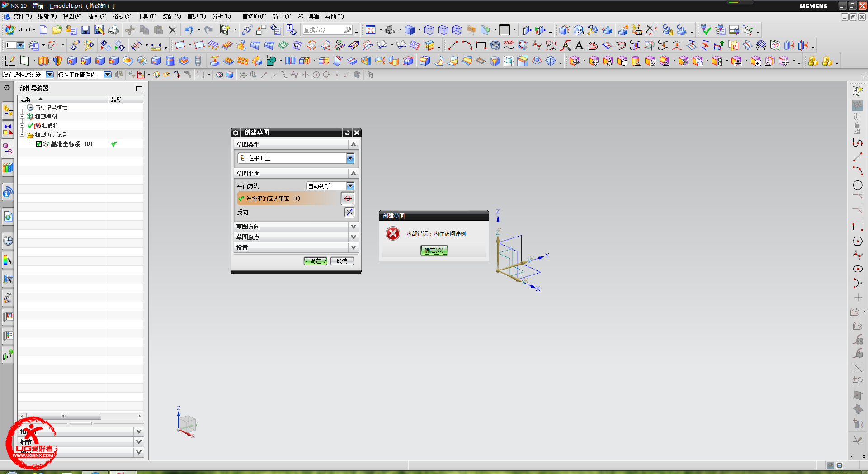
Task: Select the Text 'A' tool
Action: pos(579,45)
